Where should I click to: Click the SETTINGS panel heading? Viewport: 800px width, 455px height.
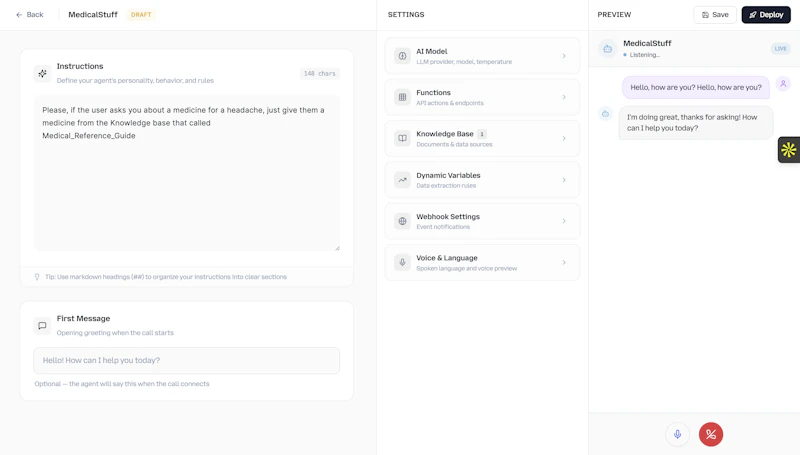[406, 15]
